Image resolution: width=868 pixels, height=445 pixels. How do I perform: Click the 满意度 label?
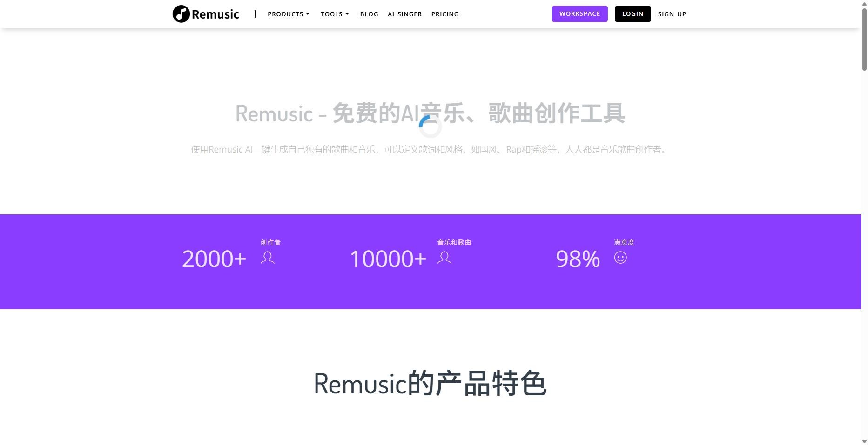[624, 242]
